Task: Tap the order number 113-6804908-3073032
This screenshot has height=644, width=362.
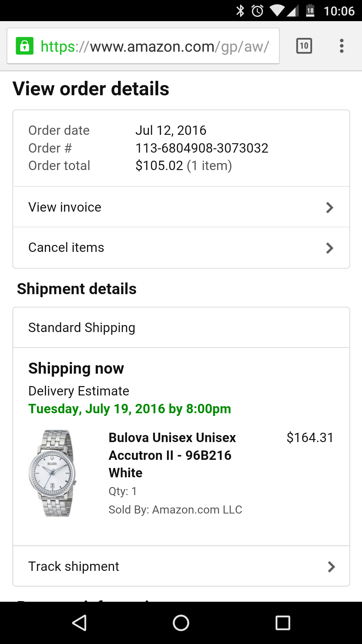Action: tap(202, 148)
